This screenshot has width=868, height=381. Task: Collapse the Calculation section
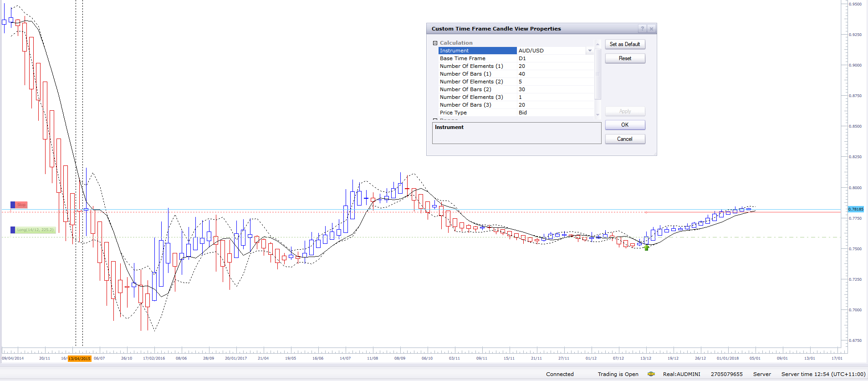point(435,43)
